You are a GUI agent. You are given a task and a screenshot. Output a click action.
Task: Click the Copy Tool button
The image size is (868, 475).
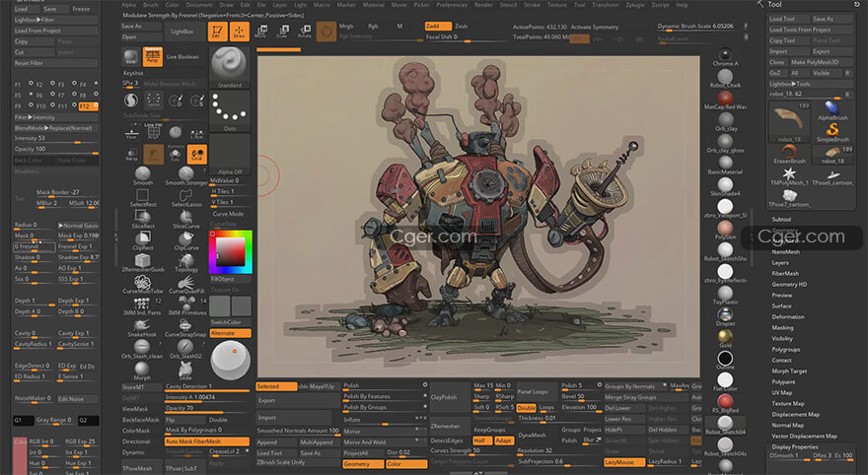[x=788, y=40]
